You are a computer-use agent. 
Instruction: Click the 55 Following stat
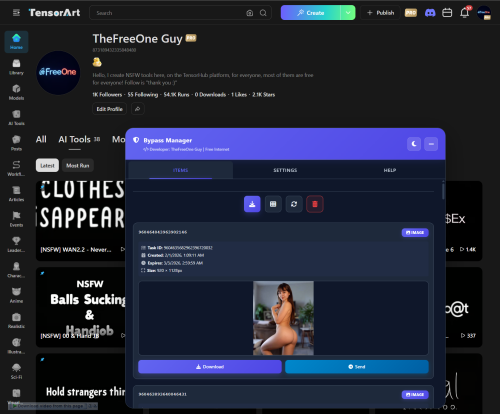coord(143,95)
